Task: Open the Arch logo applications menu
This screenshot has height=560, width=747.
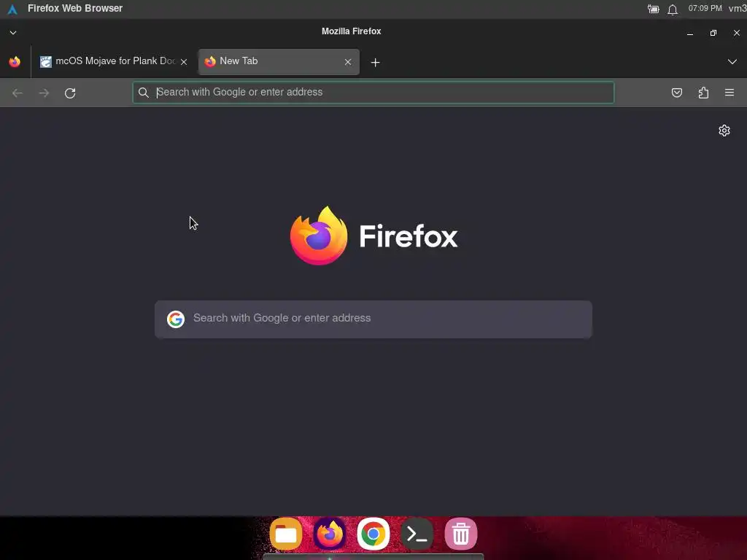Action: click(12, 9)
